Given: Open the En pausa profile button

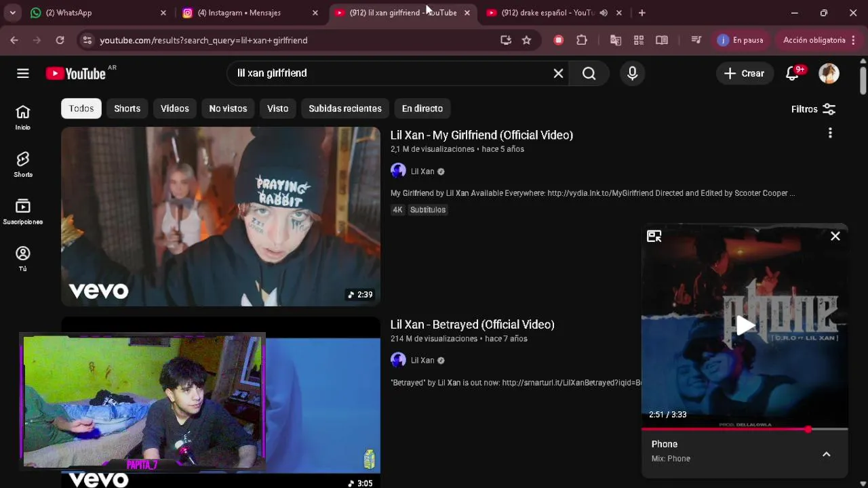Looking at the screenshot, I should point(741,40).
